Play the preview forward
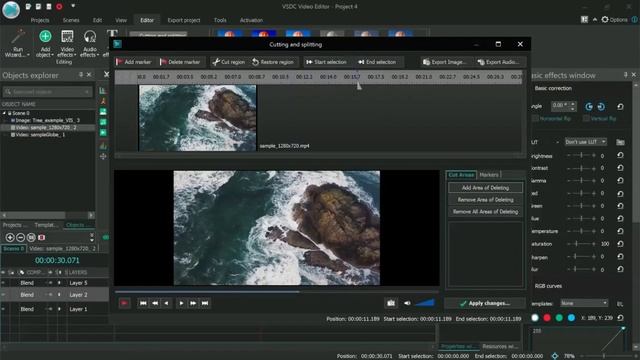 [x=181, y=303]
